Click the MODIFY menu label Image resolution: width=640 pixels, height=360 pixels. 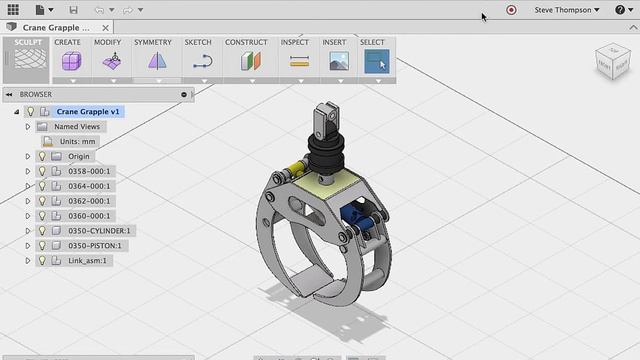coord(108,42)
